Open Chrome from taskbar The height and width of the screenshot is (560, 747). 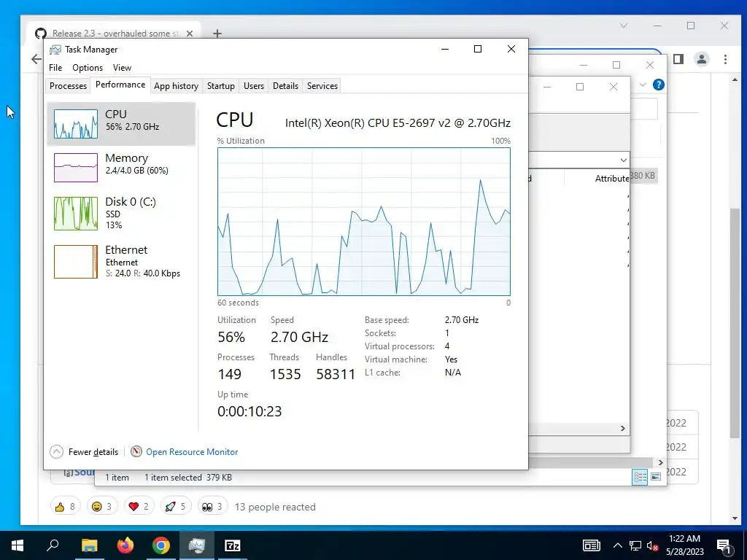[x=161, y=545]
